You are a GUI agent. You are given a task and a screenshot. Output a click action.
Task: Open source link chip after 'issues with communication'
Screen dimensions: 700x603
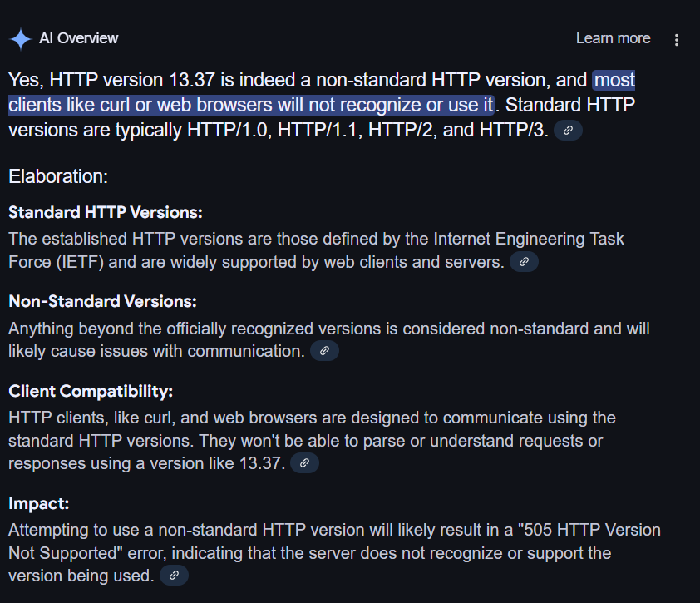point(324,351)
